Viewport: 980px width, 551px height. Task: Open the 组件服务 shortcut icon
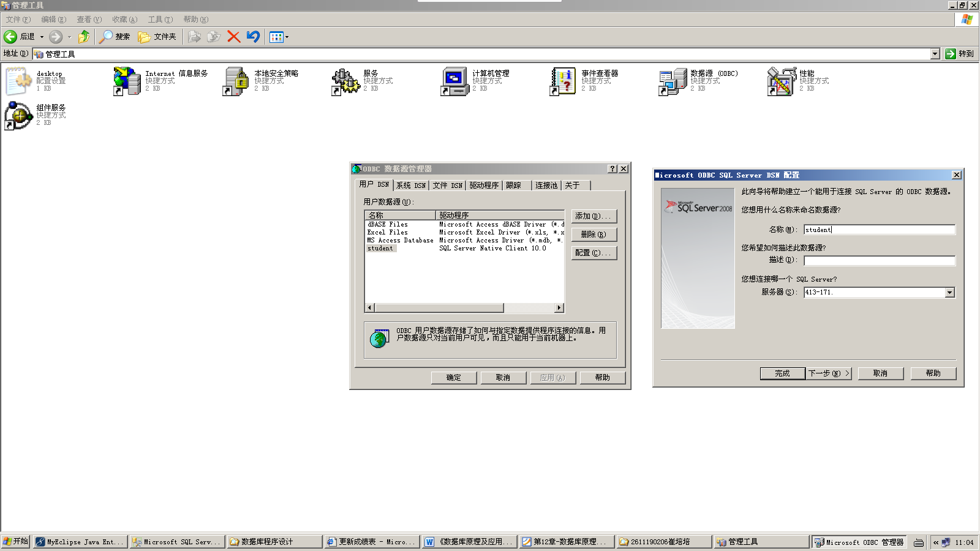pyautogui.click(x=18, y=115)
